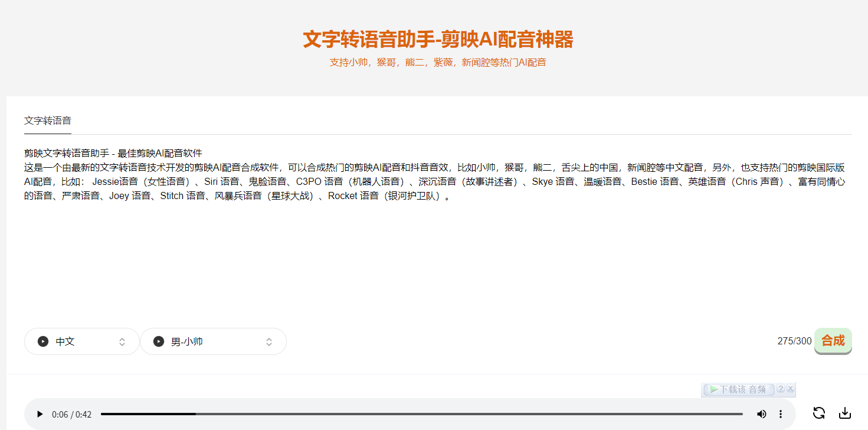
Task: Click the 275/300 character counter
Action: (794, 341)
